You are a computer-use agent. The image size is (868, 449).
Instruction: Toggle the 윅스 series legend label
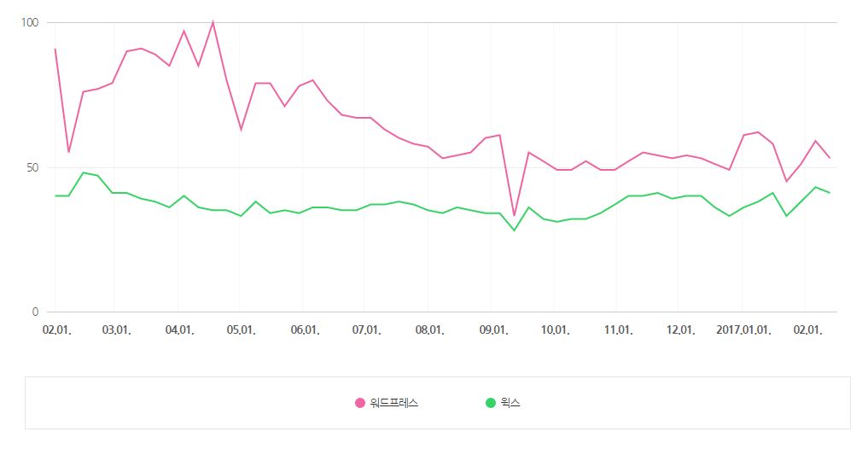click(510, 403)
